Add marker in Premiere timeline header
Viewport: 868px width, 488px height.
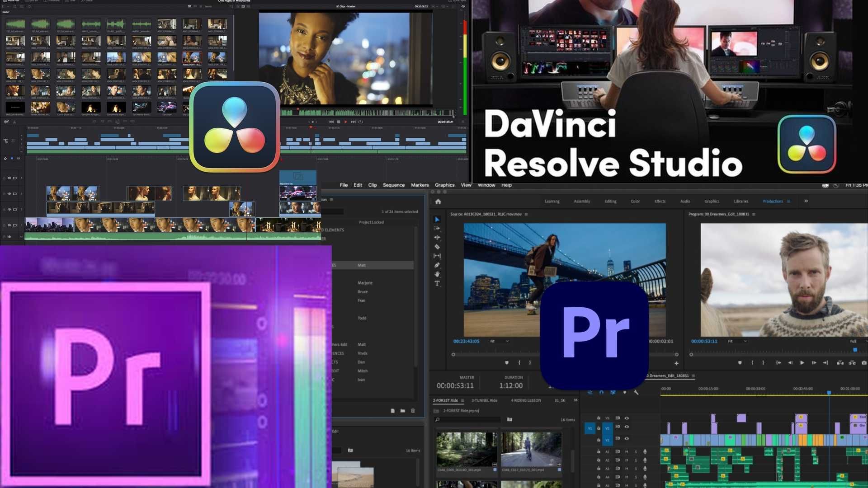pos(625,392)
